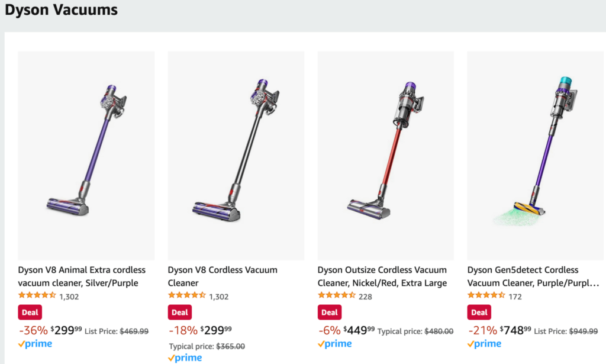606x364 pixels.
Task: Click the Prime logo under Dyson Outsize
Action: [335, 344]
